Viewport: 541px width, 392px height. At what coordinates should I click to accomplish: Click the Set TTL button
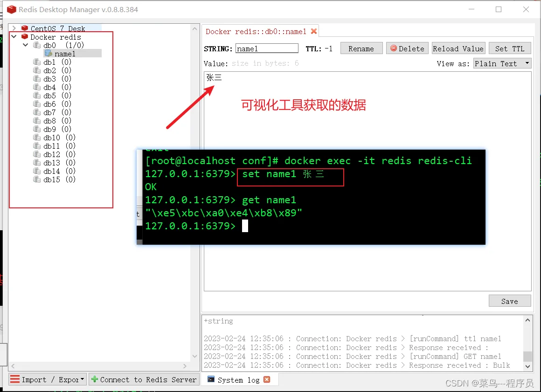(510, 48)
